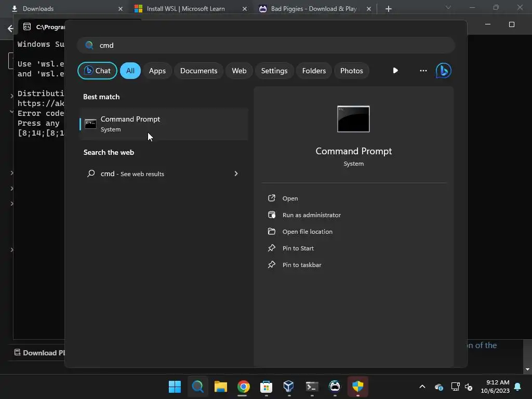Click the Search icon on the taskbar
The width and height of the screenshot is (532, 399).
point(197,387)
